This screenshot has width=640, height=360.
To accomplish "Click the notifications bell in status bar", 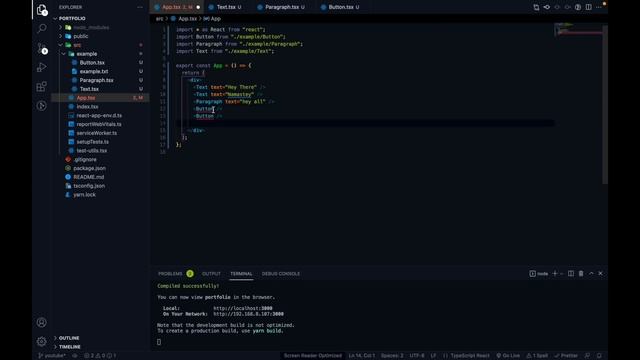I will tap(599, 356).
